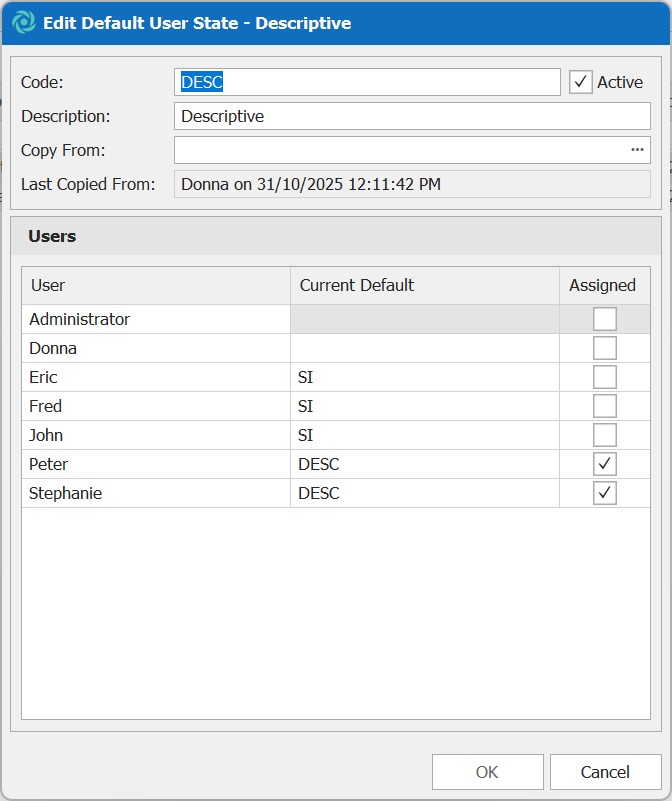Toggle the Active checkbox
Screen dimensions: 672x801
click(581, 82)
